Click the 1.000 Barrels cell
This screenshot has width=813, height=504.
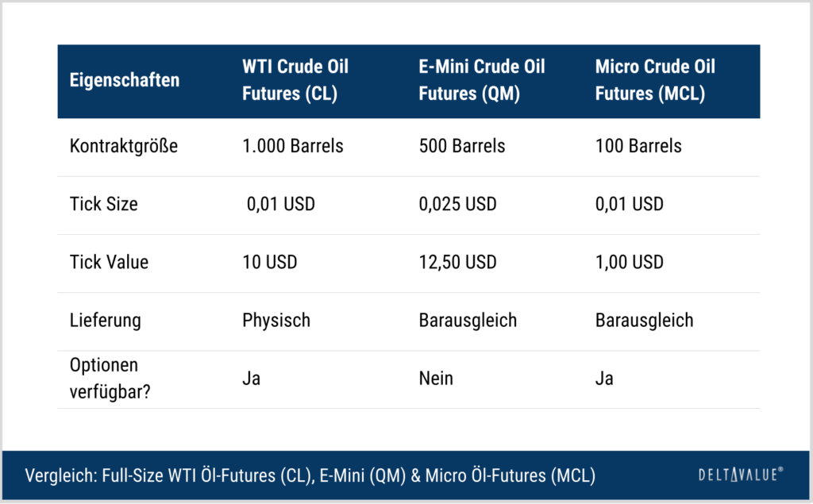(x=292, y=146)
